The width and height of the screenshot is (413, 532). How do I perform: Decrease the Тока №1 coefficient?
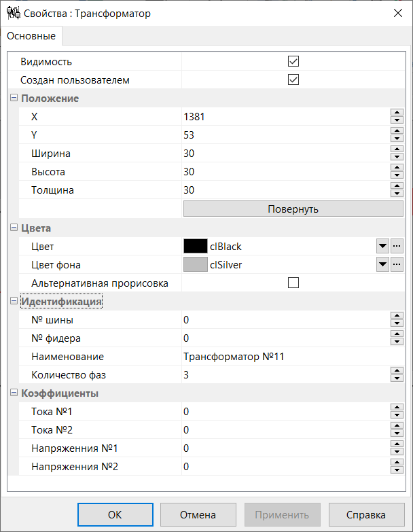[397, 415]
